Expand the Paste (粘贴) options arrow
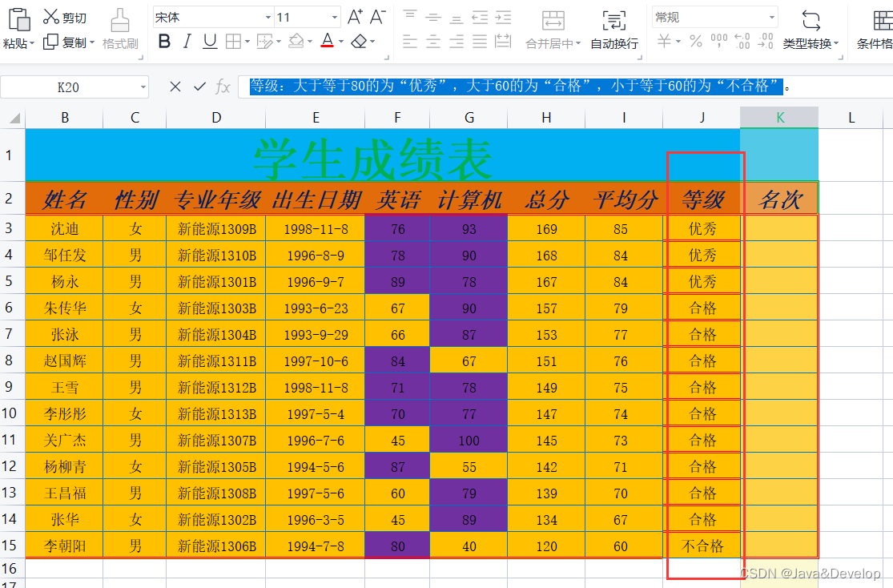Viewport: 893px width, 588px height. [x=32, y=43]
